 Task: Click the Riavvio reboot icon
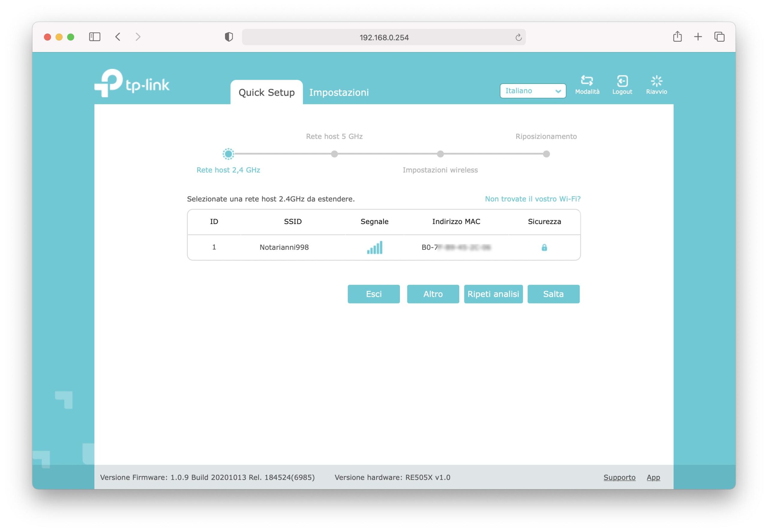pyautogui.click(x=656, y=81)
